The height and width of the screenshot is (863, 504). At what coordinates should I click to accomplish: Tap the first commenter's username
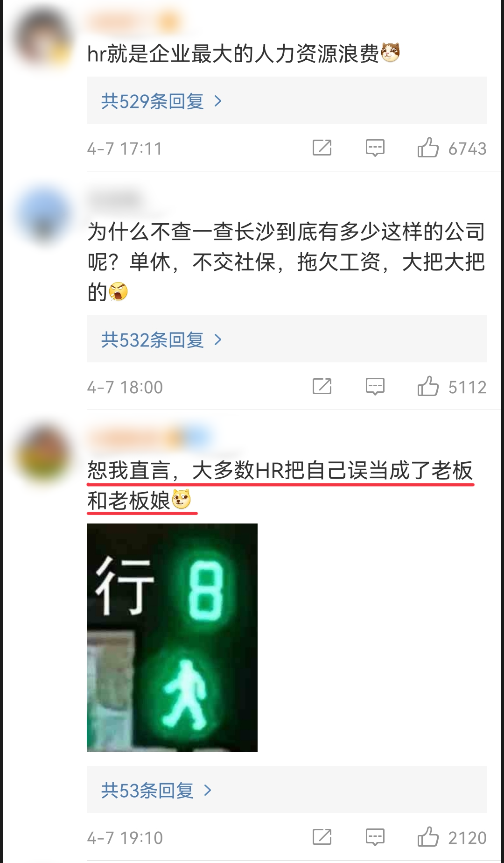(x=134, y=21)
